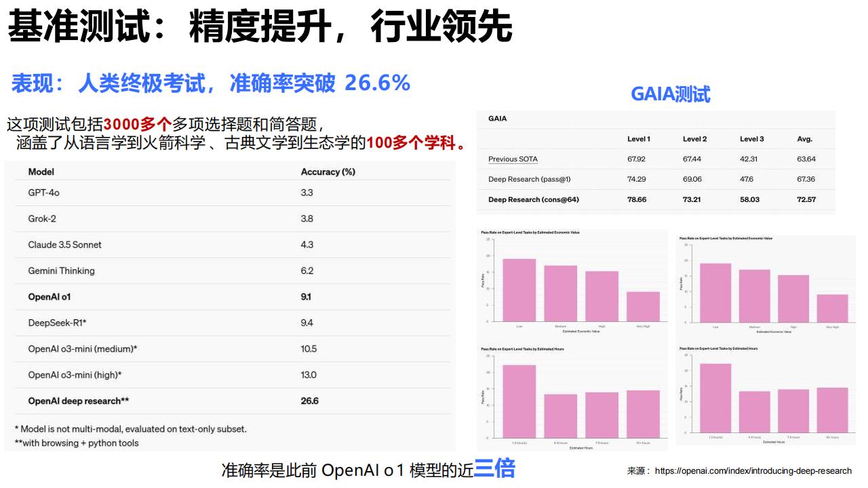Click the bold 26.6 value in deep research row
This screenshot has width=868, height=488.
(310, 401)
